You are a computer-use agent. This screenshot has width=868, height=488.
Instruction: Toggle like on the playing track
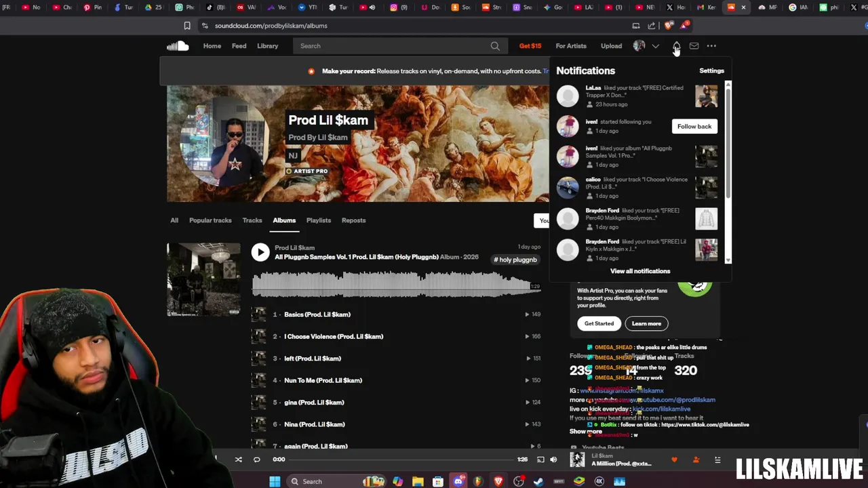click(674, 460)
